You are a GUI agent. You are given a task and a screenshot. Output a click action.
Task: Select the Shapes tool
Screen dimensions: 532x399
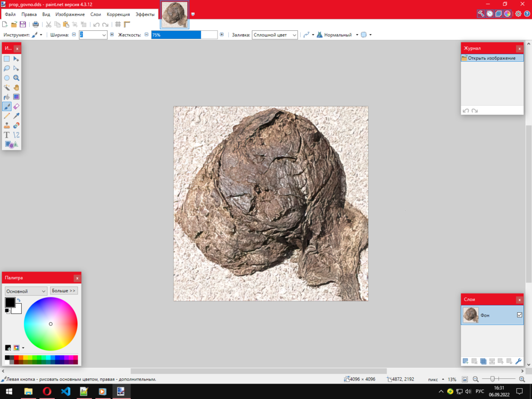coord(11,144)
